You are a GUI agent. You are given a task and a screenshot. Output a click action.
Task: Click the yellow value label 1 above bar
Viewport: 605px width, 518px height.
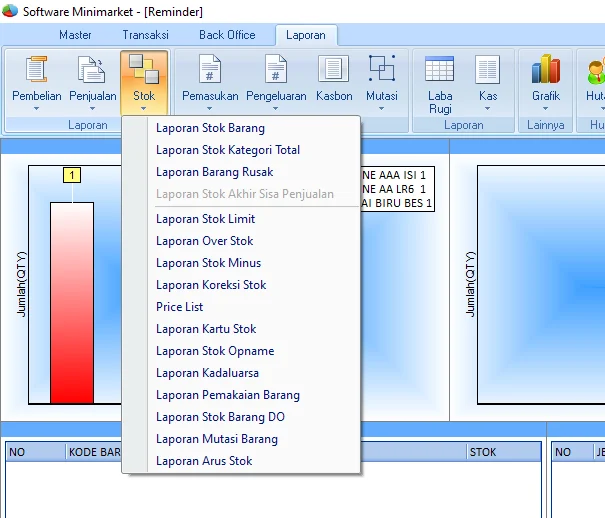pos(72,175)
